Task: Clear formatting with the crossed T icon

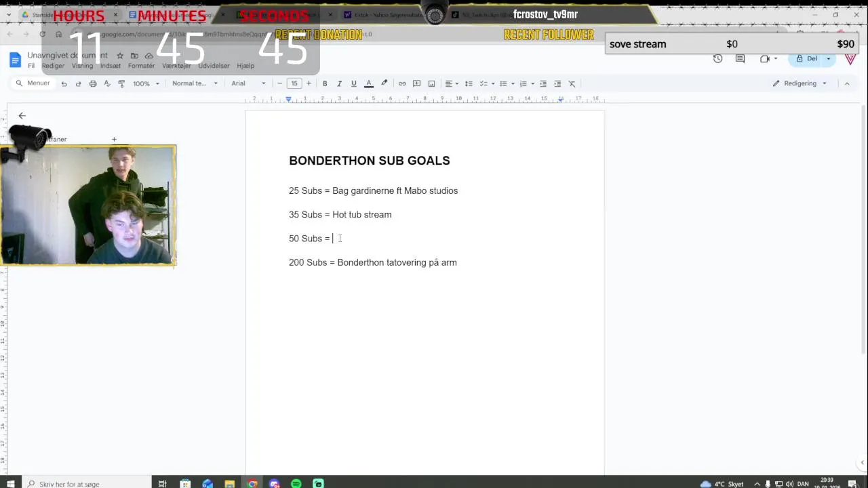Action: 572,83
